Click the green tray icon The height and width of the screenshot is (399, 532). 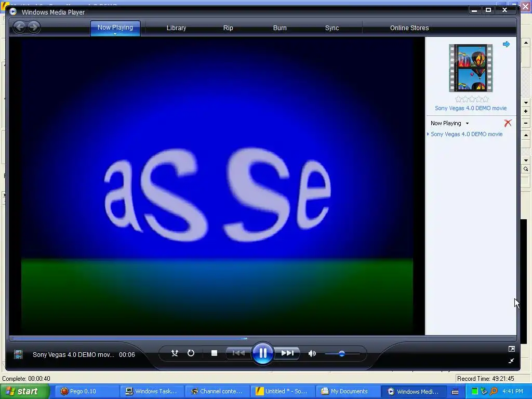pyautogui.click(x=475, y=391)
